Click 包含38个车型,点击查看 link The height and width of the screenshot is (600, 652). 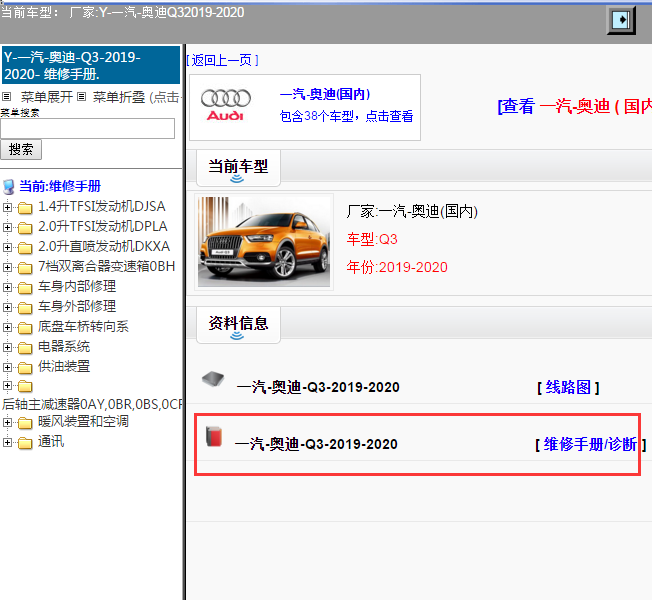point(346,116)
